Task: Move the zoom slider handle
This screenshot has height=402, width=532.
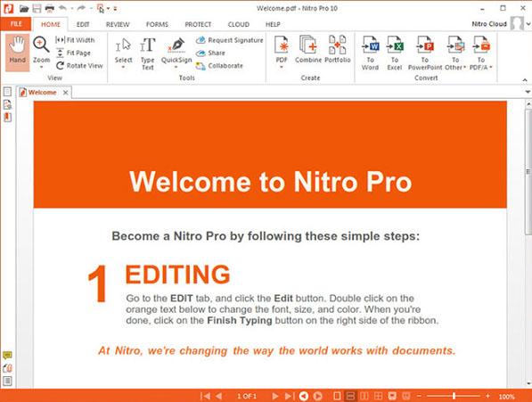Action: 454,396
